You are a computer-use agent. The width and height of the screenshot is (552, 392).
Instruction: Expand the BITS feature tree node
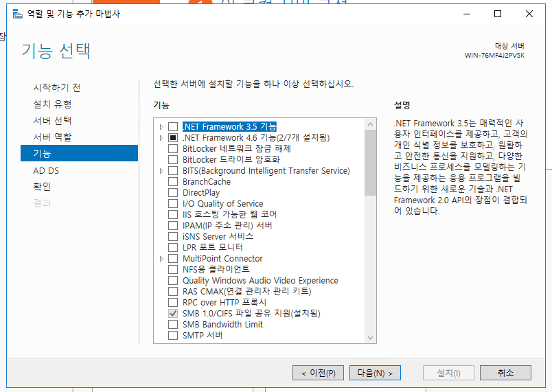point(161,171)
